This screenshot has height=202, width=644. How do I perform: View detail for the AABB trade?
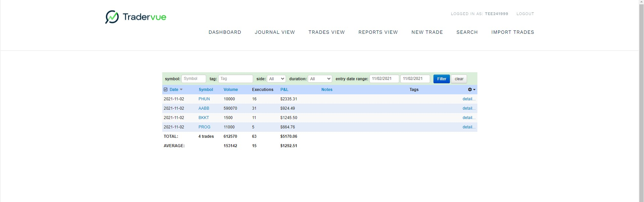pyautogui.click(x=469, y=108)
